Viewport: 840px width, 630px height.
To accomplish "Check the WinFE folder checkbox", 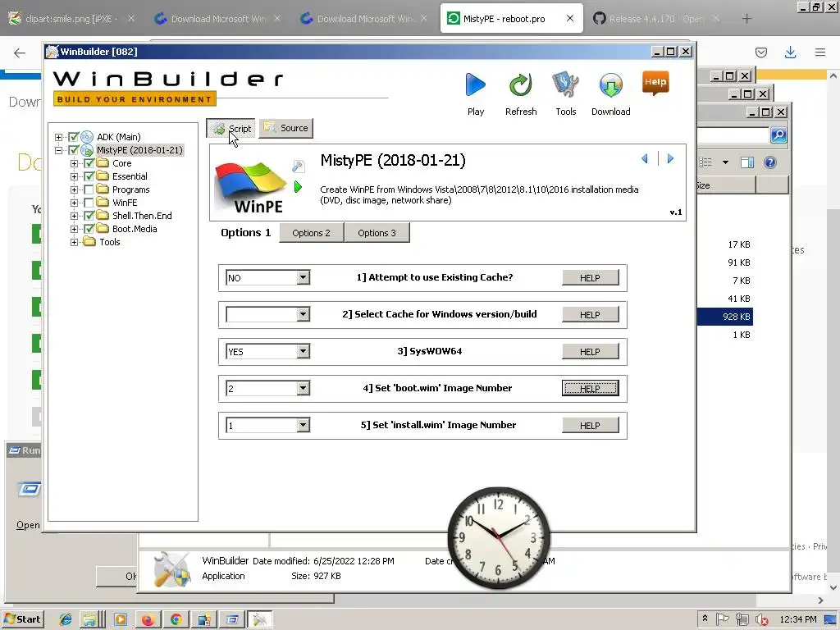I will point(89,203).
